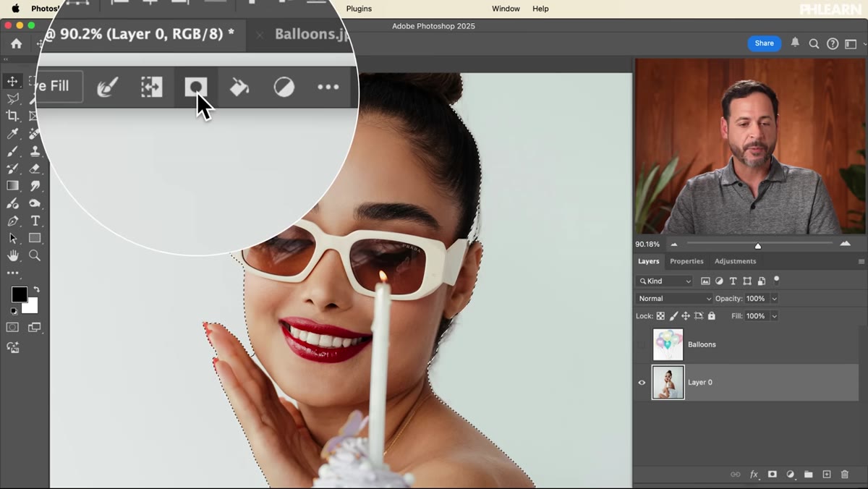Image resolution: width=868 pixels, height=489 pixels.
Task: Select the Eraser tool
Action: point(35,169)
